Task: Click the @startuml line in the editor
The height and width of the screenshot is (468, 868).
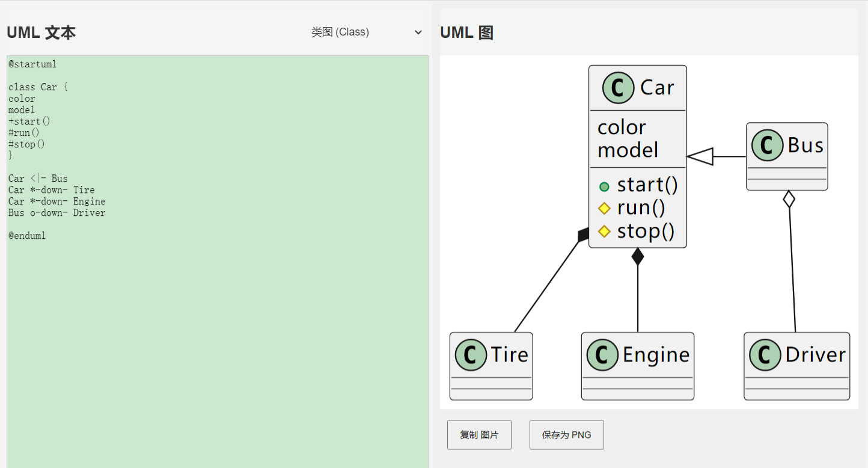Action: (x=32, y=64)
